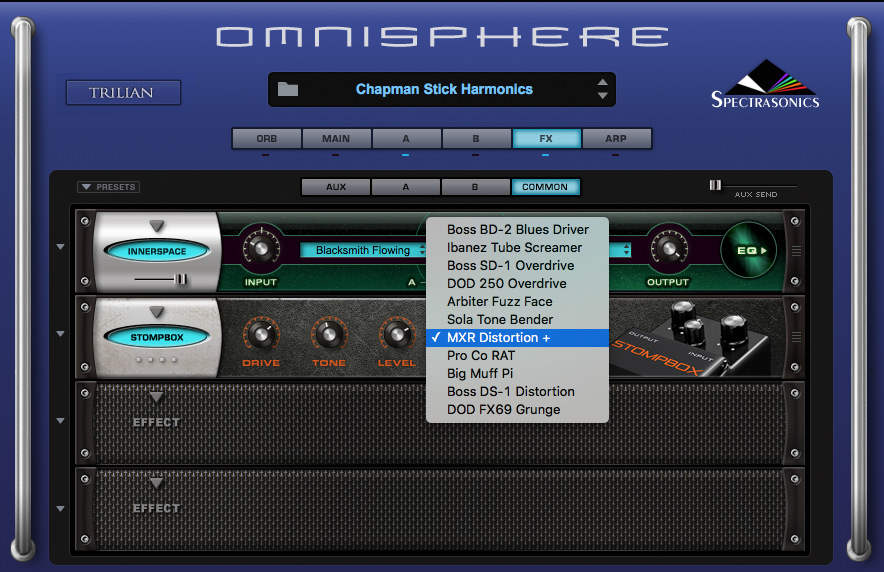This screenshot has height=572, width=884.
Task: Switch to the Layer A tab
Action: click(406, 139)
